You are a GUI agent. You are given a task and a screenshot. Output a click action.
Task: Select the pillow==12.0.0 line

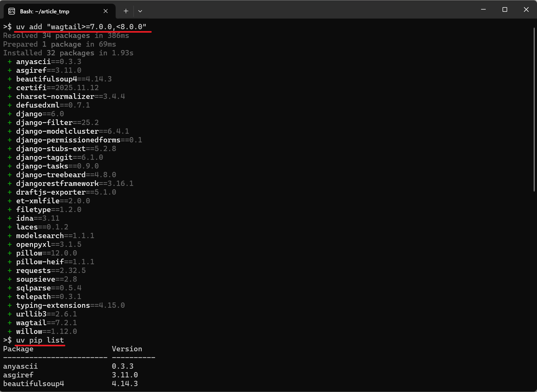point(47,253)
